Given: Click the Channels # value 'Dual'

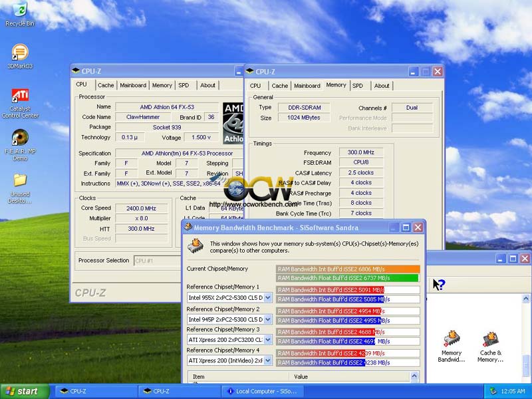Looking at the screenshot, I should (x=412, y=108).
